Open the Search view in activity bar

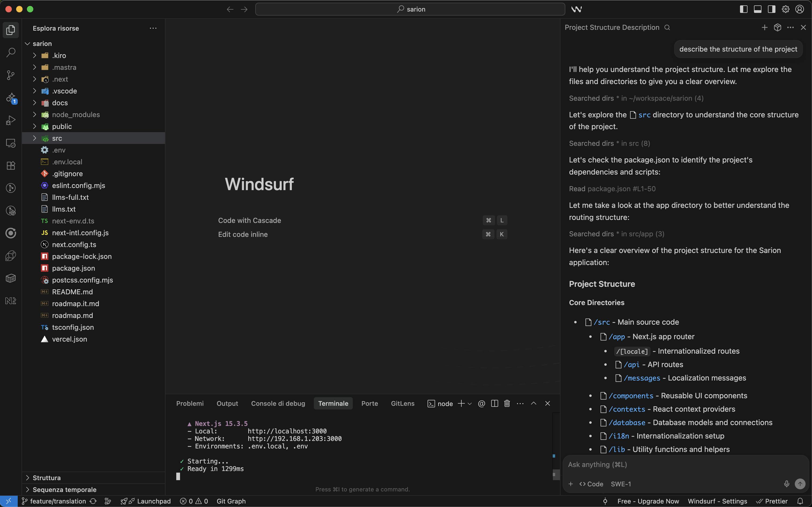[x=11, y=52]
